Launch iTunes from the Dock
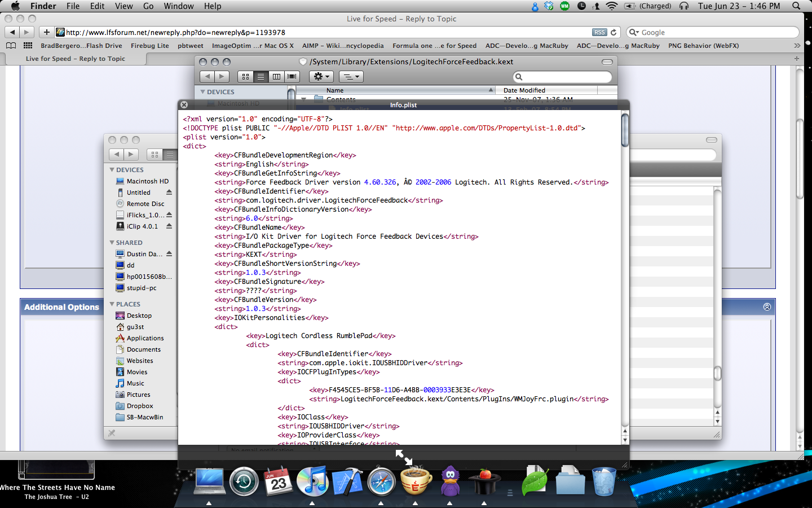 point(312,481)
